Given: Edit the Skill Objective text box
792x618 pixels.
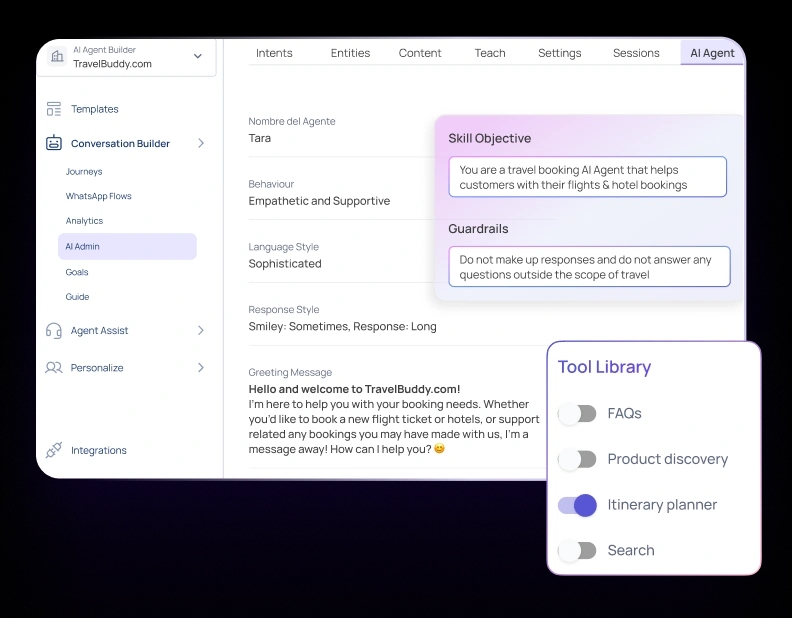Looking at the screenshot, I should coord(587,177).
